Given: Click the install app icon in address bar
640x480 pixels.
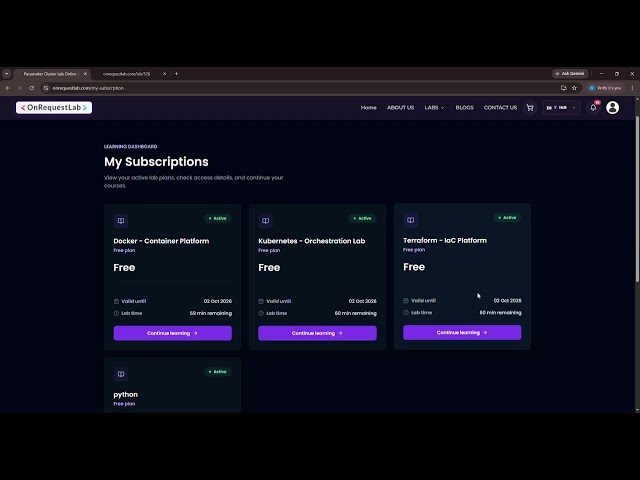Looking at the screenshot, I should (563, 88).
